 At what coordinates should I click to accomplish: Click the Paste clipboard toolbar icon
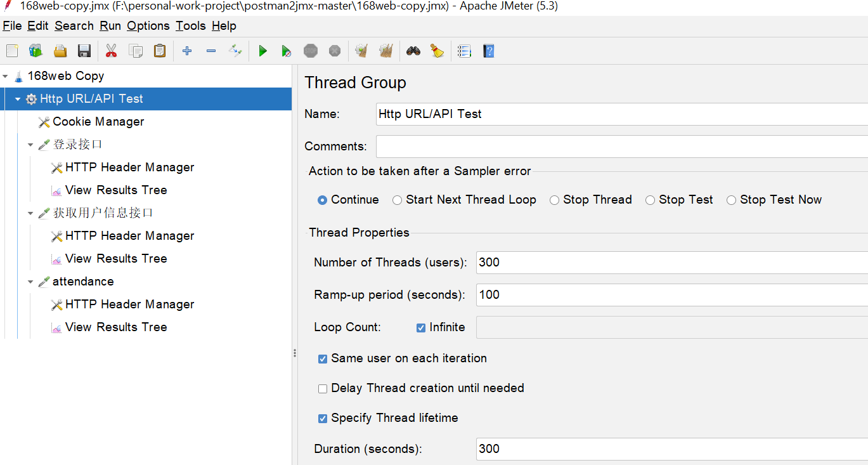click(x=160, y=51)
